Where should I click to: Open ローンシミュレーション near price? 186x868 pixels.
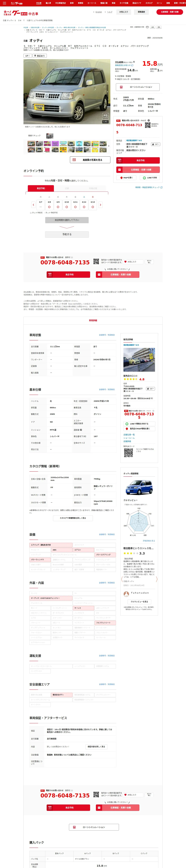pyautogui.click(x=138, y=87)
